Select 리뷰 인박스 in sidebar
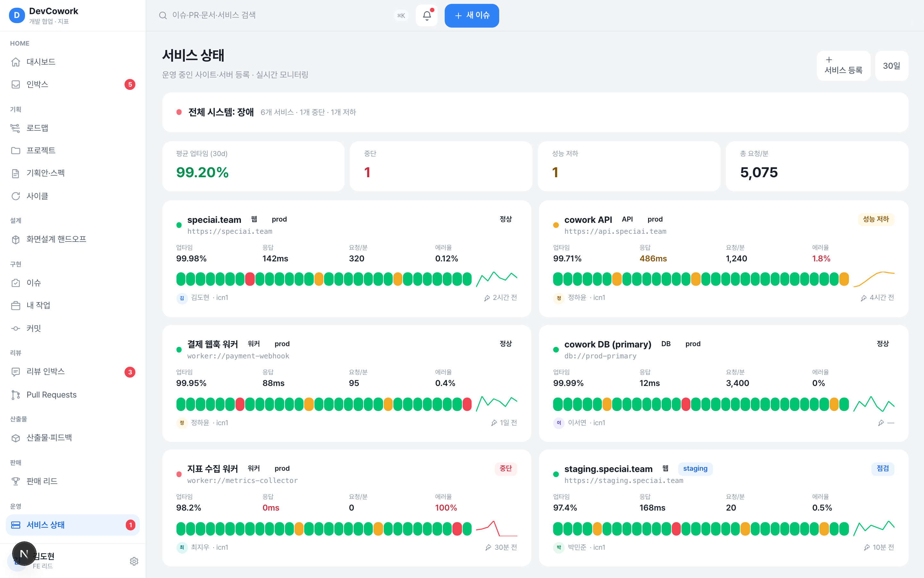Image resolution: width=924 pixels, height=578 pixels. [73, 372]
